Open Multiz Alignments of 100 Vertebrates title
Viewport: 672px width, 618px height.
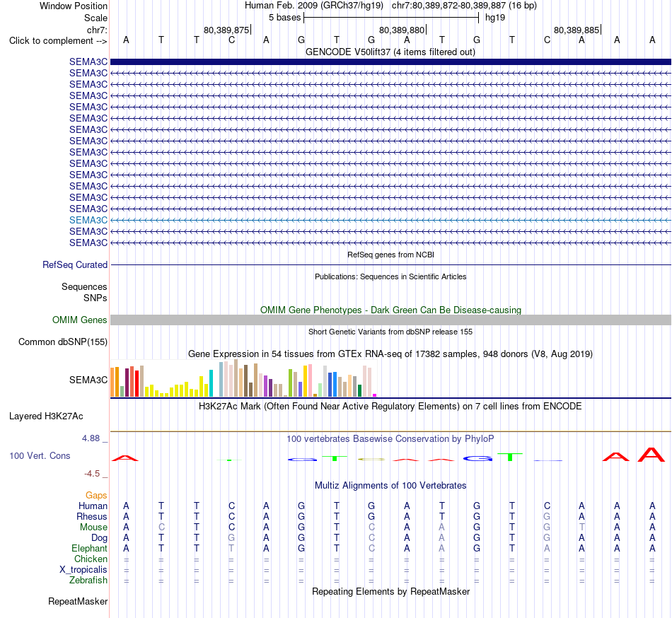pyautogui.click(x=390, y=486)
